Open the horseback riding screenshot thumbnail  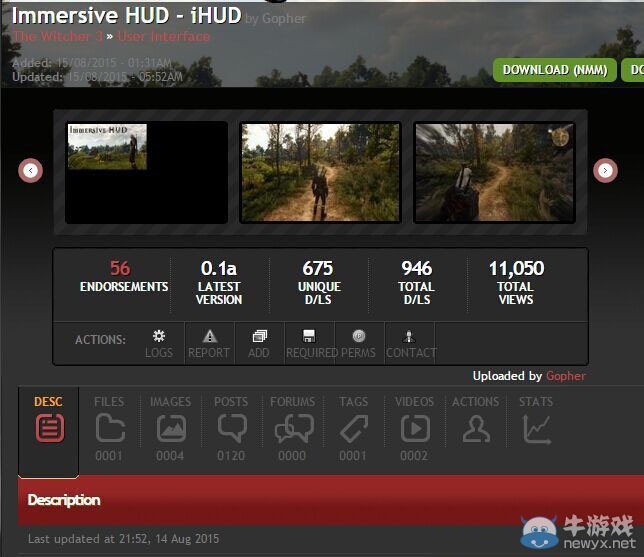pyautogui.click(x=494, y=173)
